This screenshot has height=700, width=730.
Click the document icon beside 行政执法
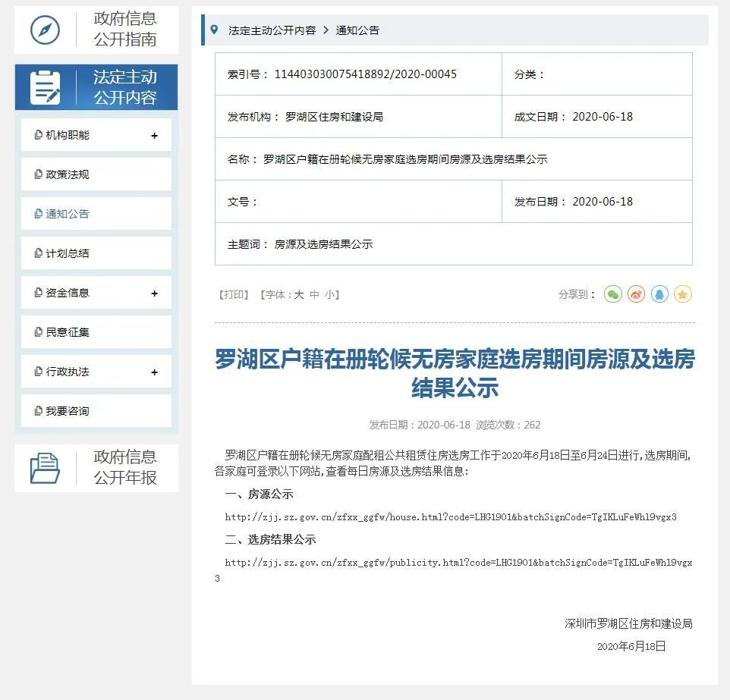point(38,372)
